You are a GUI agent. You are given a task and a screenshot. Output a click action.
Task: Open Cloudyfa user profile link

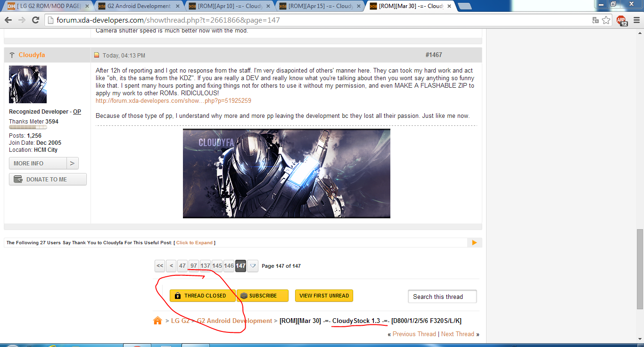(32, 55)
